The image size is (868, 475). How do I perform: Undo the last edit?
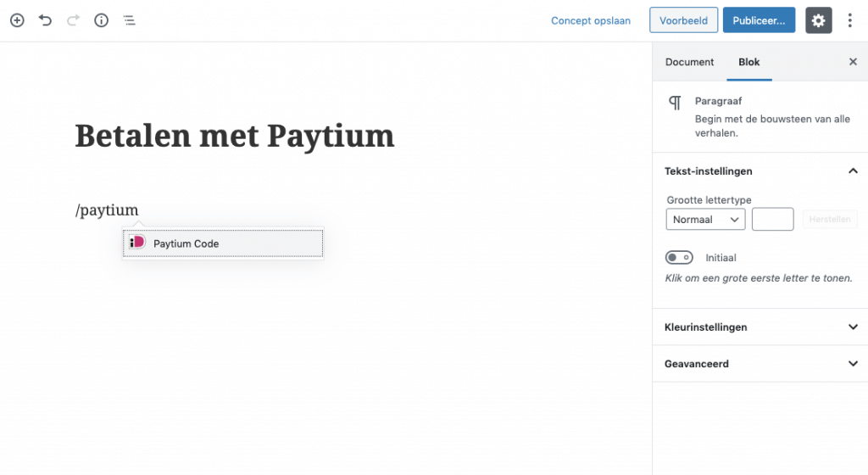45,20
